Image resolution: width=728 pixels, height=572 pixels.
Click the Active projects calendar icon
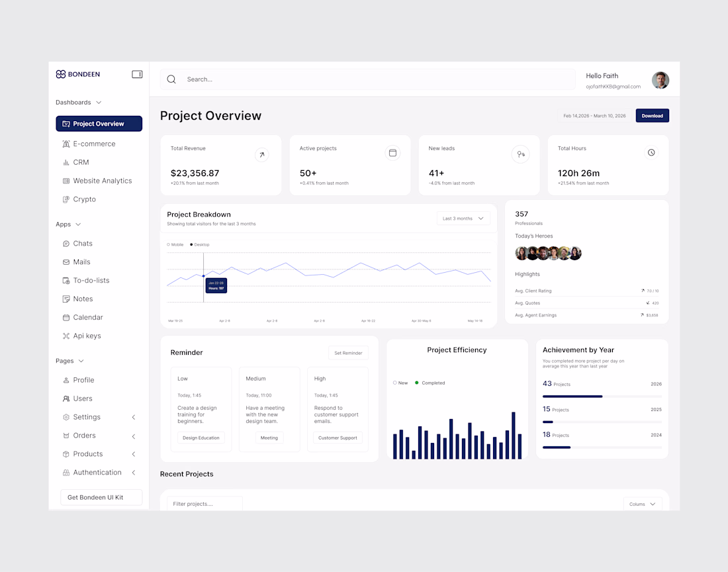click(x=392, y=153)
